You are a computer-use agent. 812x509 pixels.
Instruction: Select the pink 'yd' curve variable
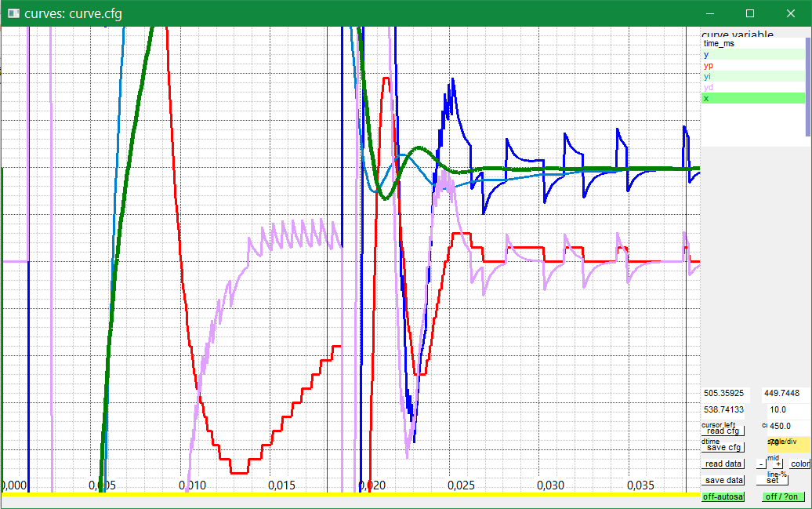[x=753, y=87]
